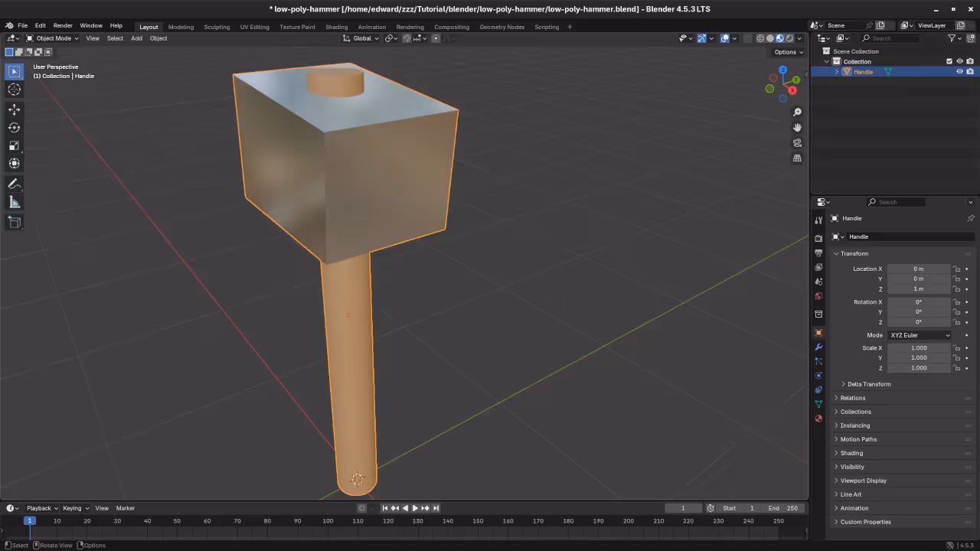Expand the Viewport Display section
Screen dimensions: 980x551
click(x=863, y=481)
